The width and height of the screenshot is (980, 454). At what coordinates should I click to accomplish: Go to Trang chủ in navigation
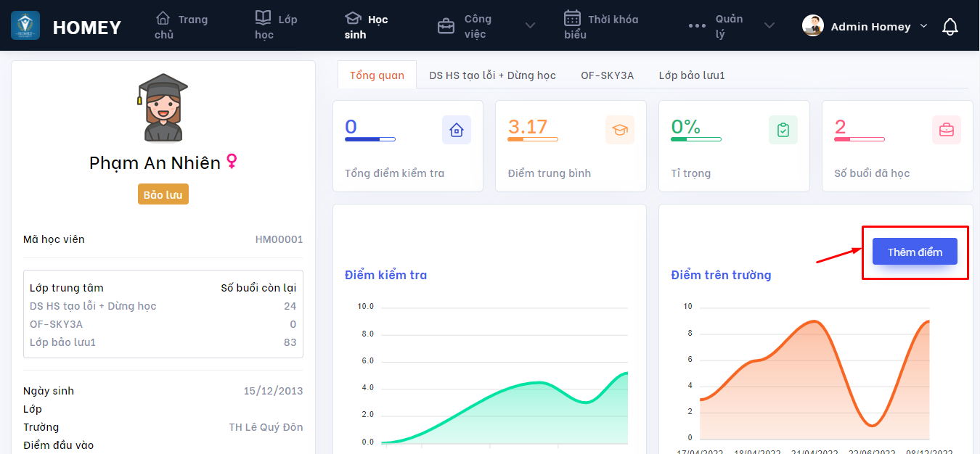pyautogui.click(x=181, y=26)
